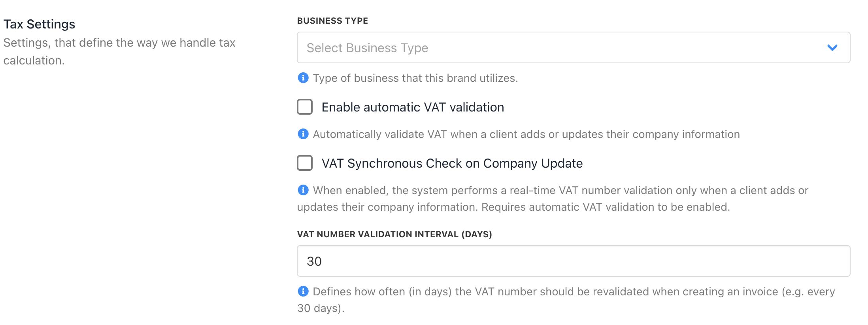Click the 'Enable automatic VAT validation' label

413,107
